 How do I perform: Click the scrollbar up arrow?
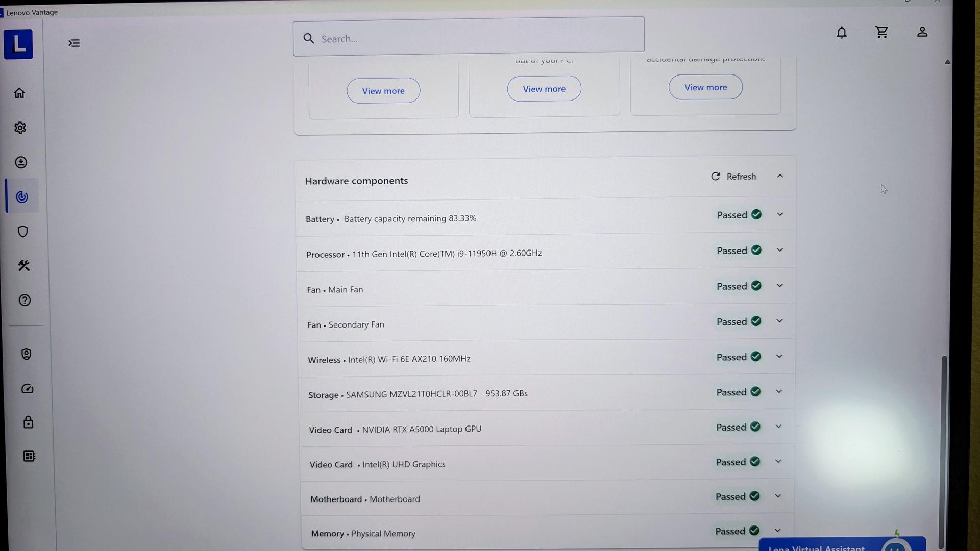pos(947,62)
